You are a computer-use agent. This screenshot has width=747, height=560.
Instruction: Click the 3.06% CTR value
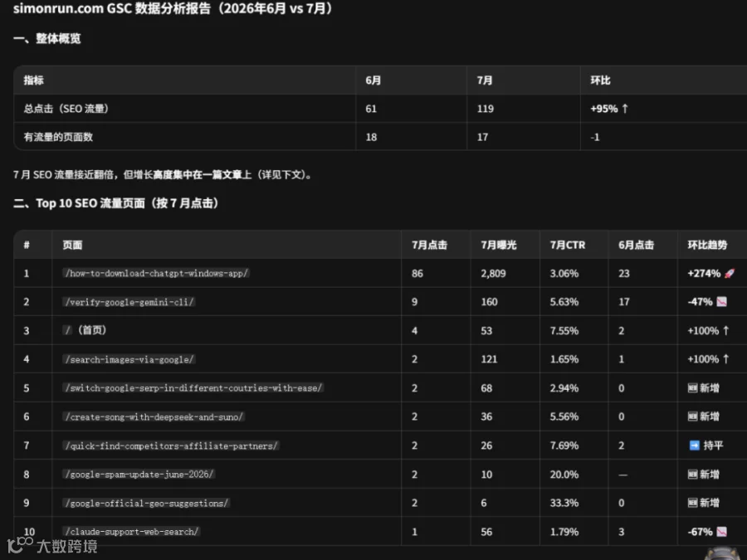[564, 273]
